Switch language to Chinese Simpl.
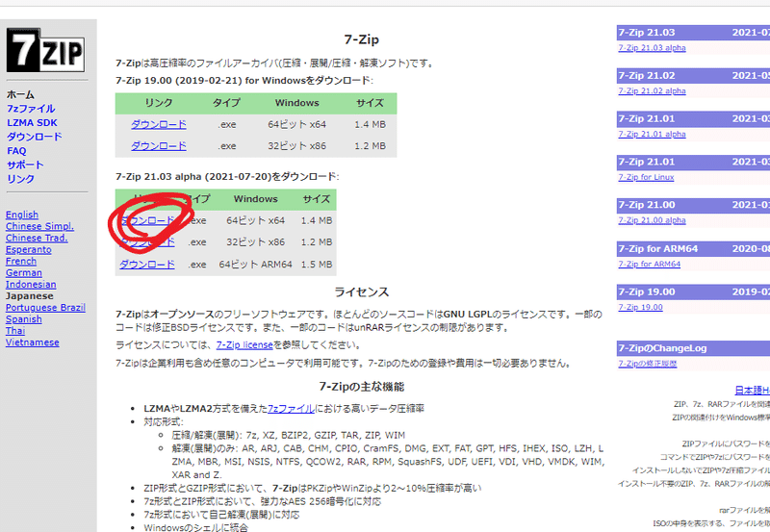 point(39,226)
